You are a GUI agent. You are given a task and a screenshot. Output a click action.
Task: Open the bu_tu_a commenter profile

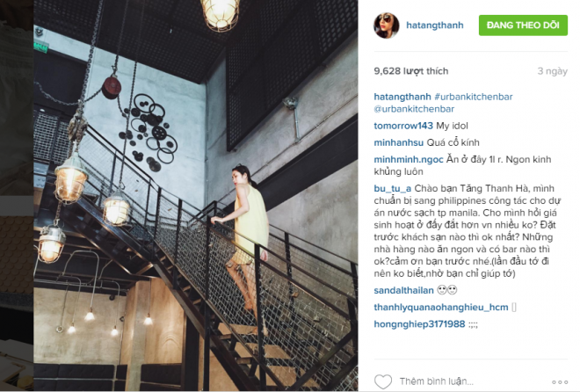393,189
